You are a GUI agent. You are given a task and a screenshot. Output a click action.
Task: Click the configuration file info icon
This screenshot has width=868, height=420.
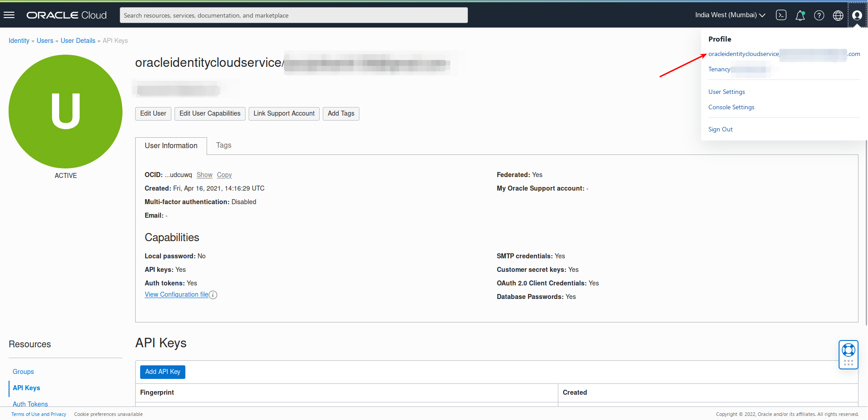[213, 295]
